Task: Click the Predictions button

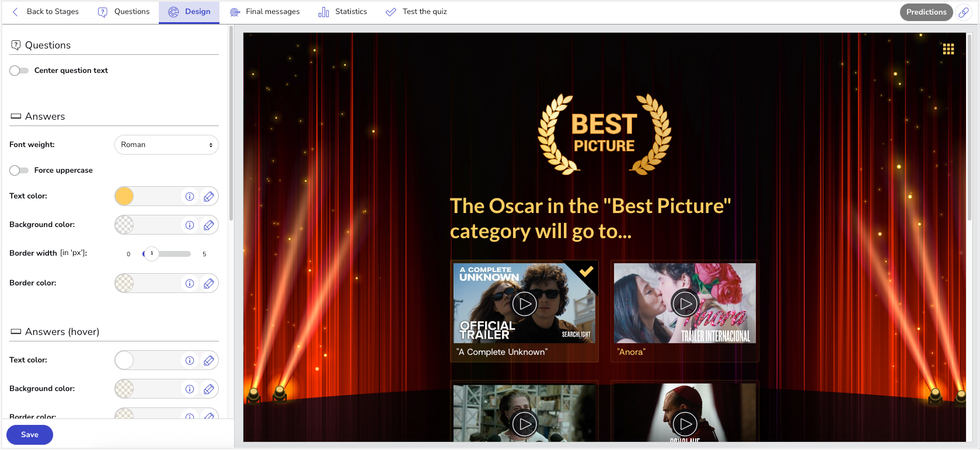Action: [926, 12]
